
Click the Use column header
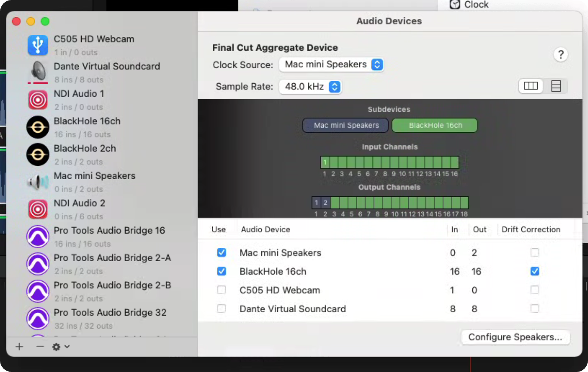pyautogui.click(x=218, y=229)
